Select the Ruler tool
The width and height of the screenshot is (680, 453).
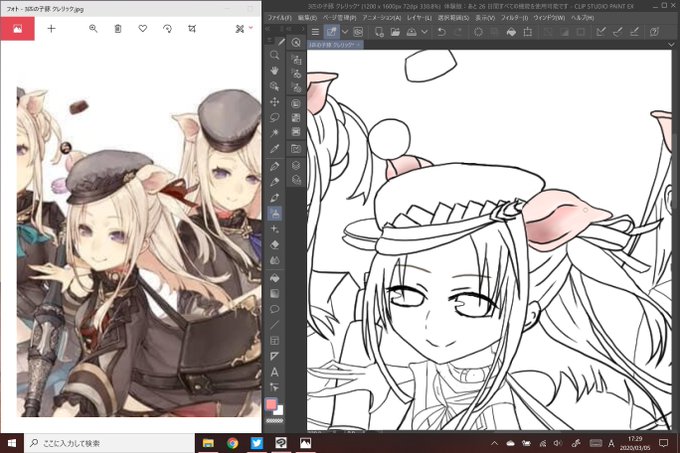click(x=275, y=356)
